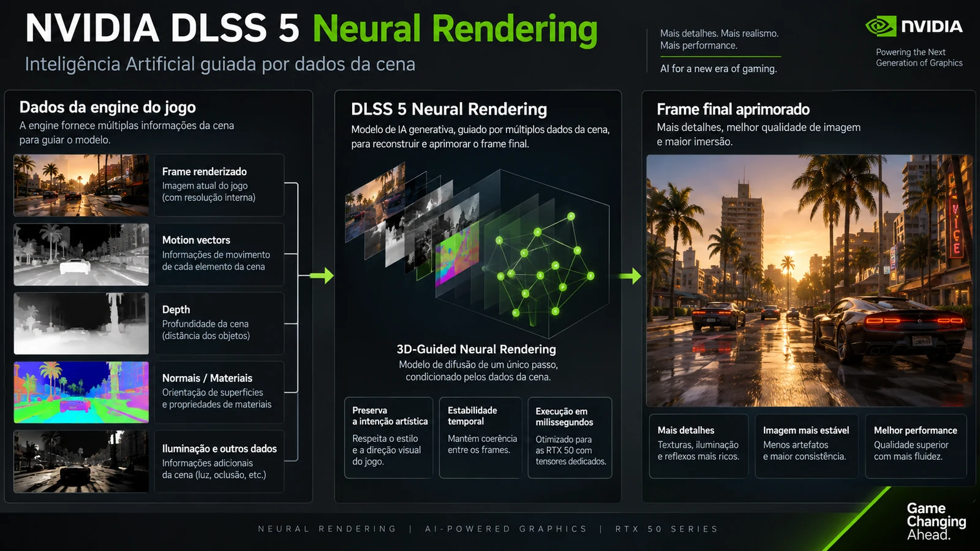
Task: Click the 'Modelo de IA generativa' description paragraph
Action: coord(480,137)
